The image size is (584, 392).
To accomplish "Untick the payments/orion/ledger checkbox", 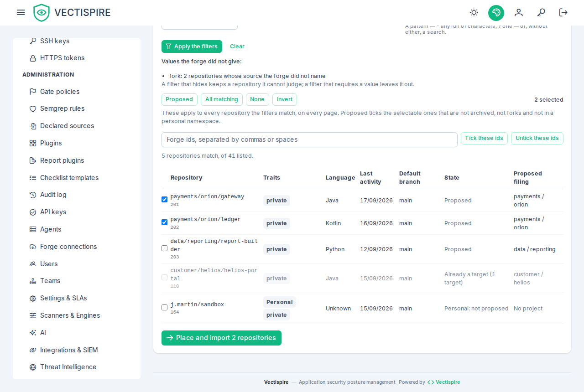I will (x=165, y=222).
